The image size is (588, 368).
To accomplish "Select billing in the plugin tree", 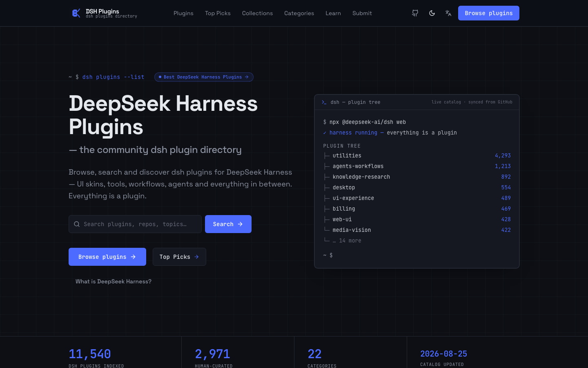I will tap(417, 209).
